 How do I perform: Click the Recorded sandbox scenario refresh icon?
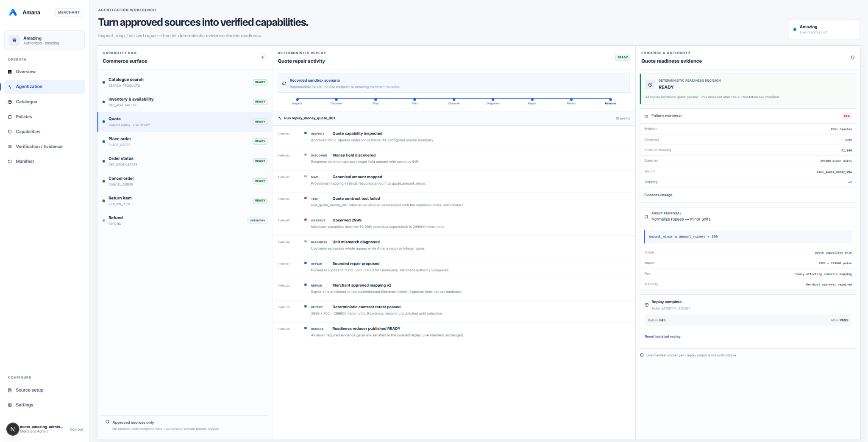tap(284, 83)
